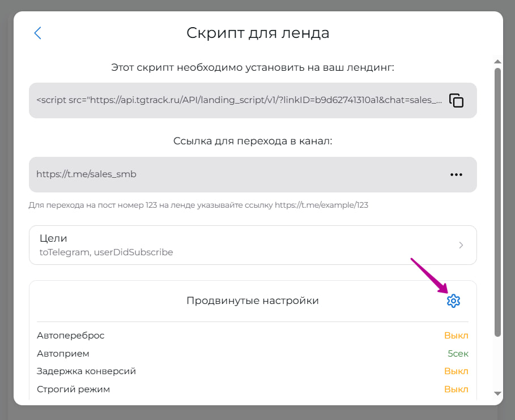This screenshot has height=420, width=515.
Task: Click the Строгий режим label
Action: pyautogui.click(x=73, y=389)
